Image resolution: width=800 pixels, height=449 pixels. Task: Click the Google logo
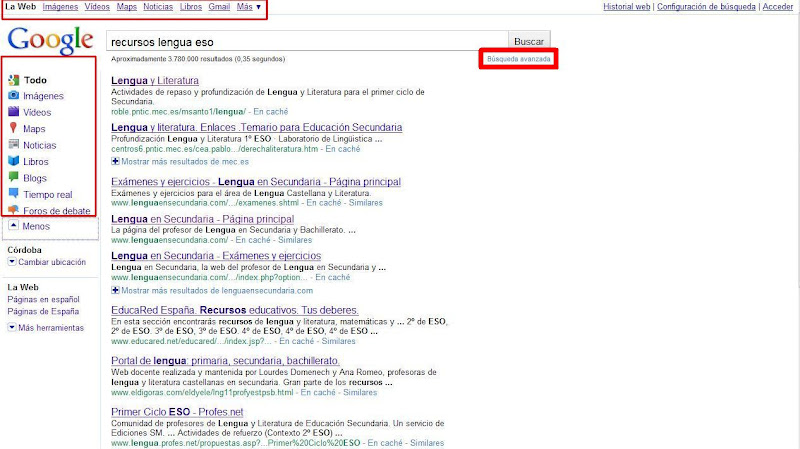(x=50, y=40)
